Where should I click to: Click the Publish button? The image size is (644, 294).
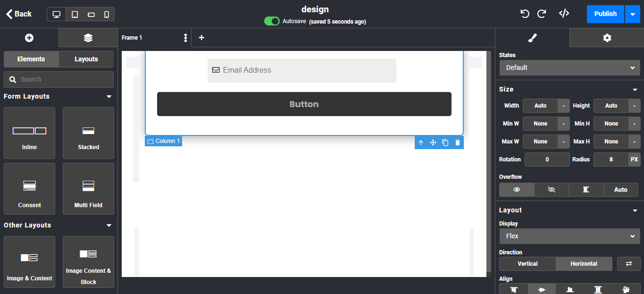pos(605,14)
